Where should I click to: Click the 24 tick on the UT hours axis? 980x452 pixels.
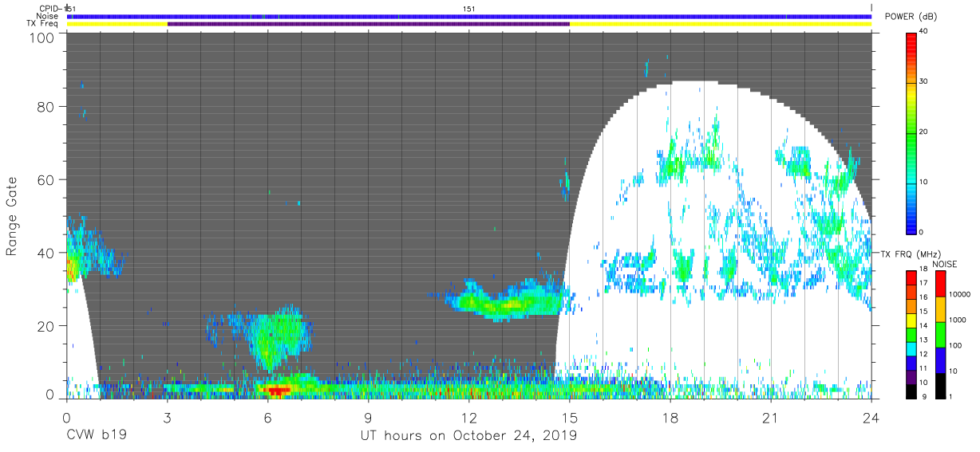coord(871,417)
